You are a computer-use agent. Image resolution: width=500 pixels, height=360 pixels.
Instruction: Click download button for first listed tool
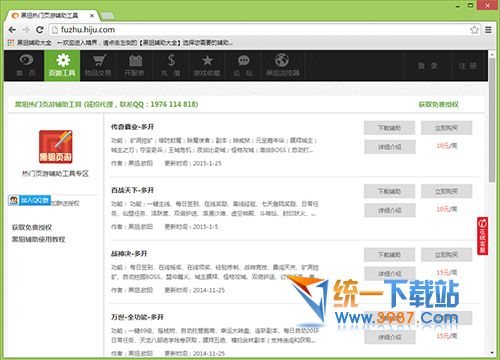click(x=389, y=128)
